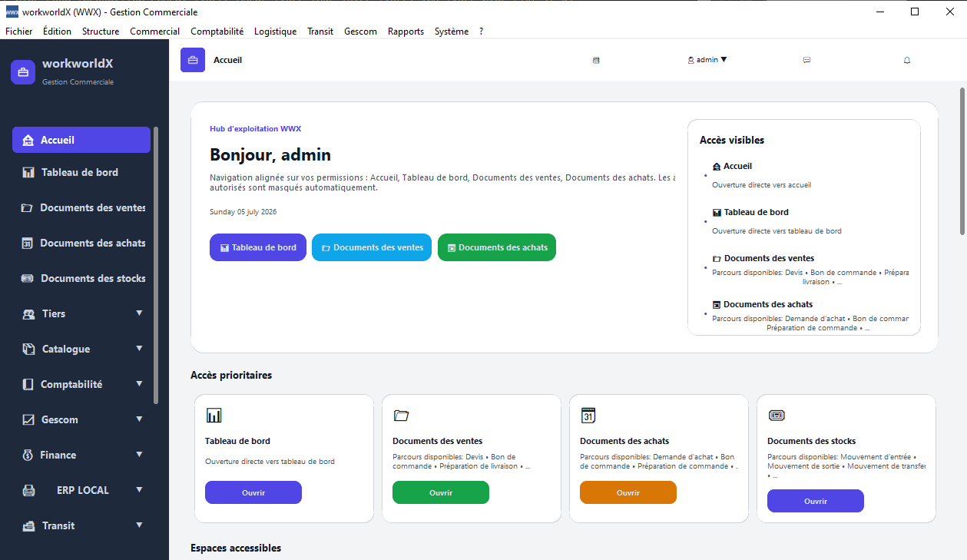Expand the Comptabilité sidebar section arrow
The image size is (967, 560).
139,384
